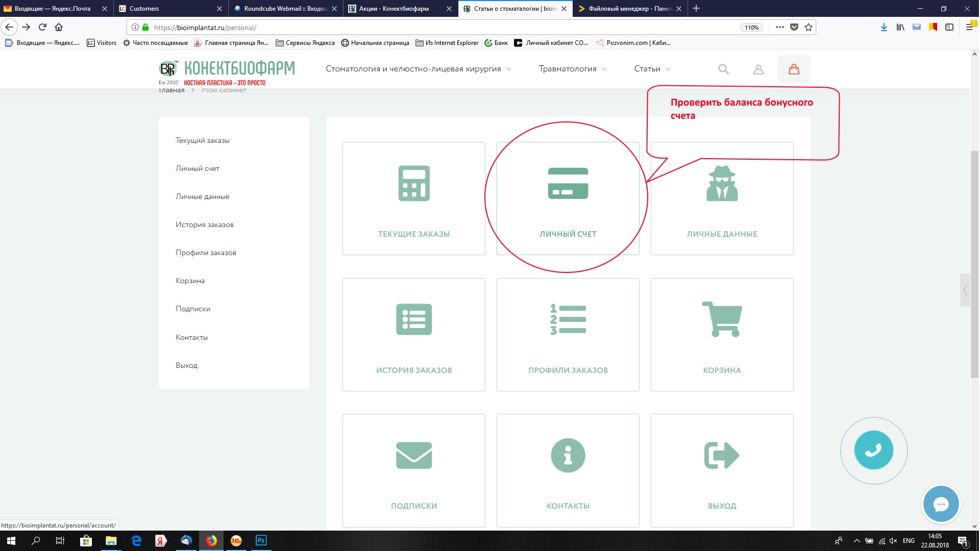The image size is (980, 551).
Task: Click the calculator icon for Текущие заказы
Action: pos(413,183)
